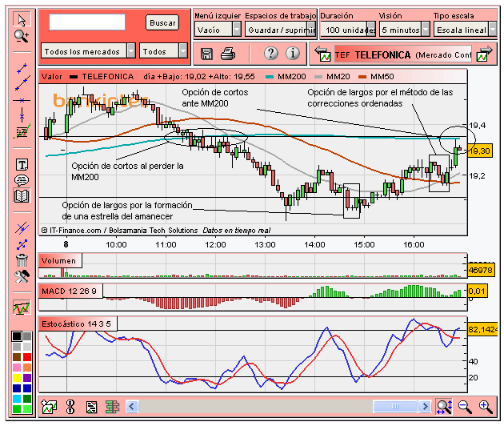The width and height of the screenshot is (504, 426).
Task: Click the 0,01 MACD value label
Action: tap(478, 291)
